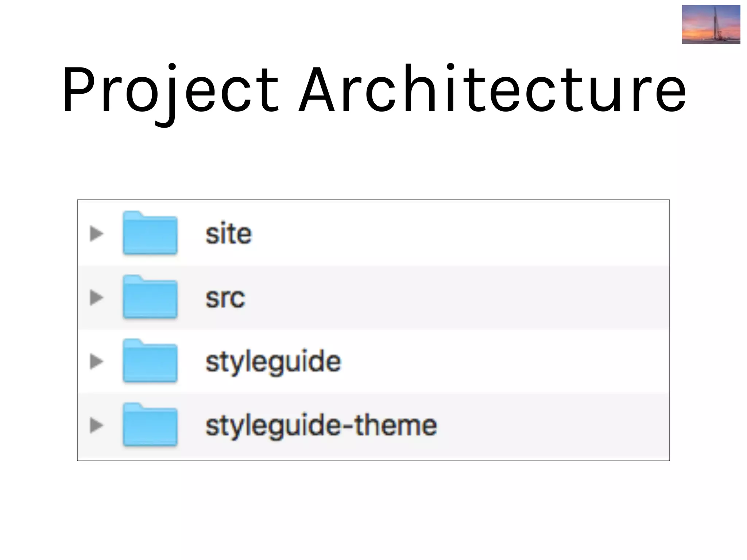
Task: Click blank space right of "styleguide-theme" name
Action: 551,425
